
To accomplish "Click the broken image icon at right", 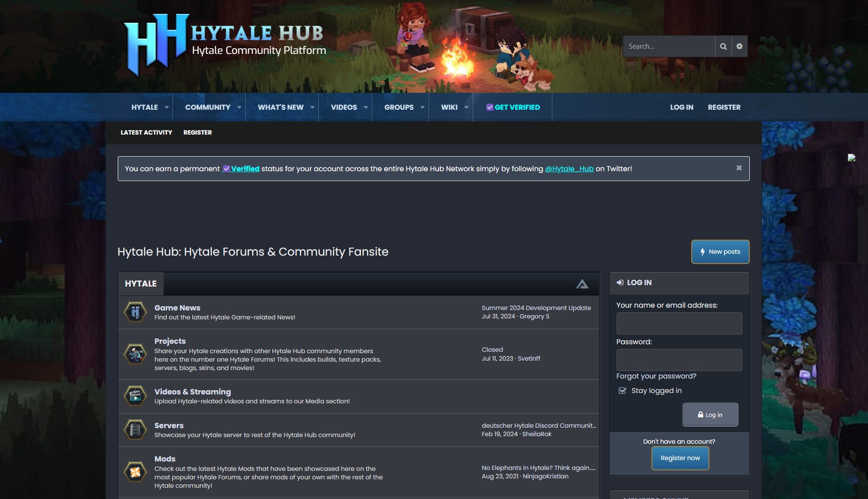I will point(852,158).
